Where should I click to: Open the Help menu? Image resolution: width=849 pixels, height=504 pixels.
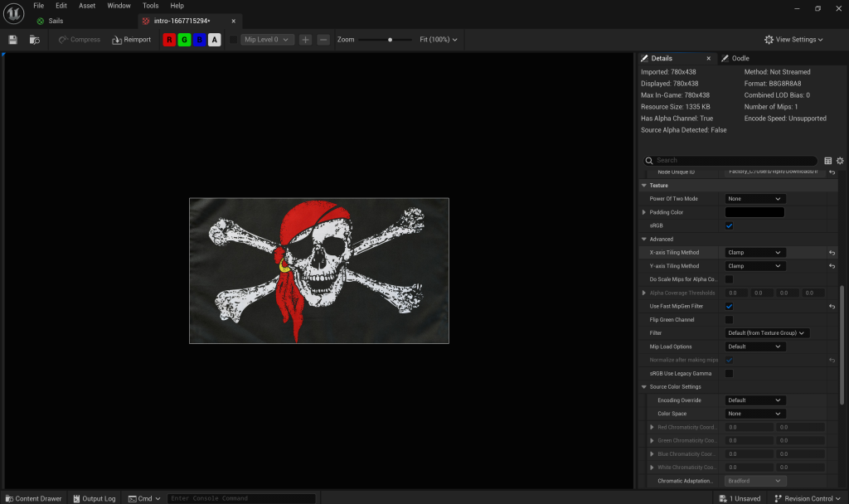177,6
